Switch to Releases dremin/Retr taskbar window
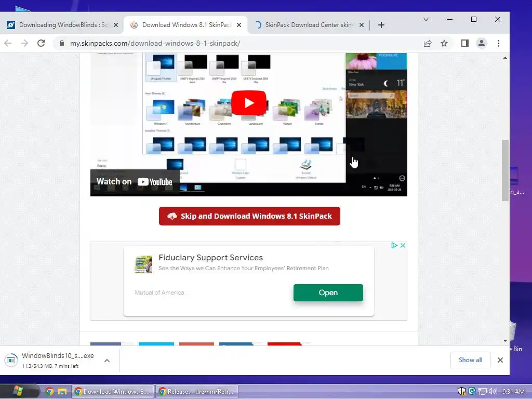Viewport: 532px width, 399px height. pos(197,392)
